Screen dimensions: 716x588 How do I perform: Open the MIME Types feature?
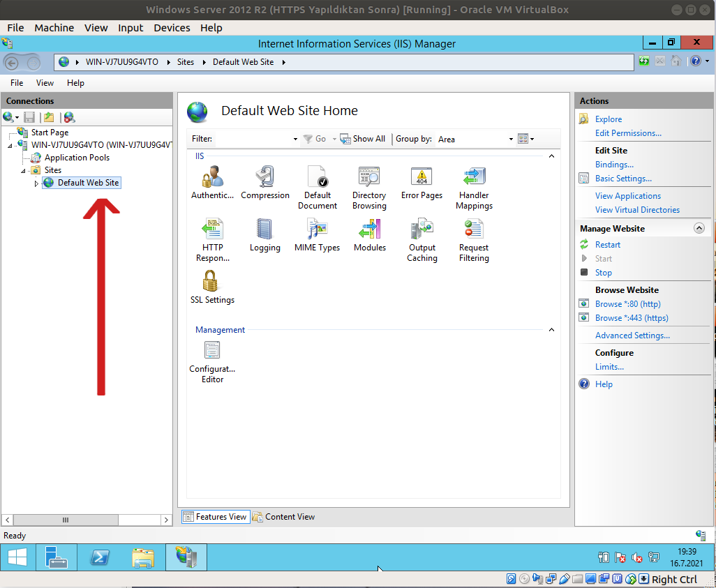coord(318,235)
